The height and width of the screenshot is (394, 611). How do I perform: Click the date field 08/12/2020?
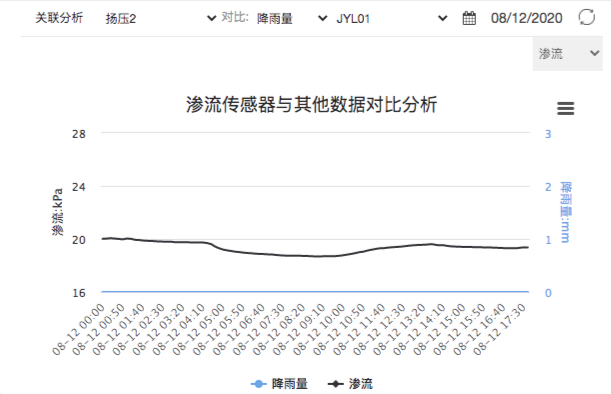click(x=526, y=18)
